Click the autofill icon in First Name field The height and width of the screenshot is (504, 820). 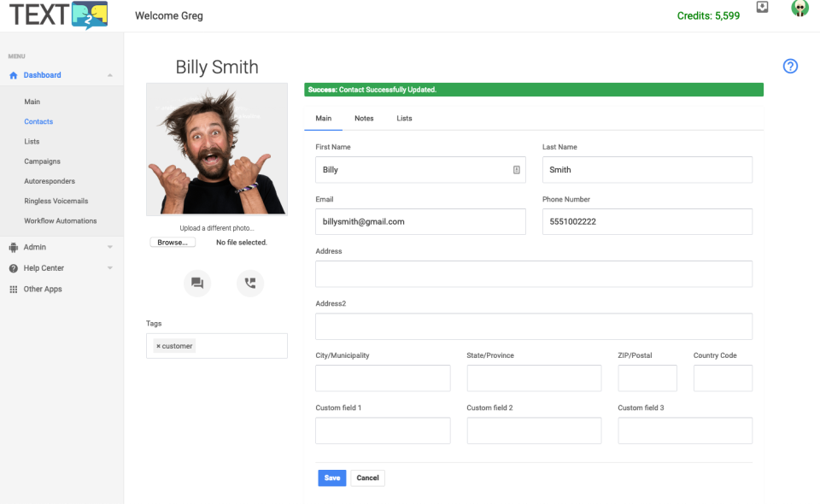pos(517,170)
